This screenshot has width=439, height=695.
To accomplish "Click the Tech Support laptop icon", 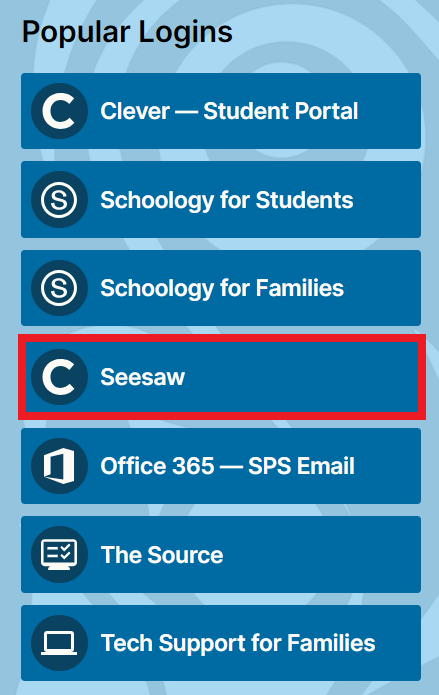I will click(x=59, y=643).
